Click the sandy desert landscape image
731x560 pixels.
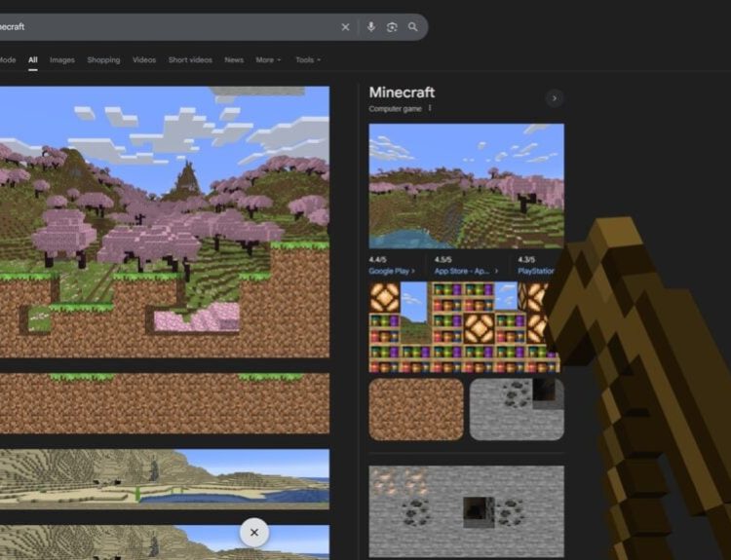point(165,479)
